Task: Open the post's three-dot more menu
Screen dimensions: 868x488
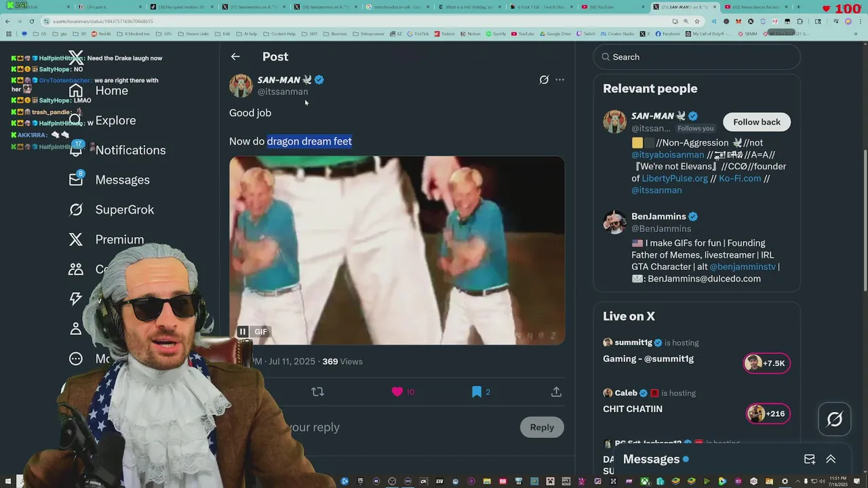Action: point(559,80)
